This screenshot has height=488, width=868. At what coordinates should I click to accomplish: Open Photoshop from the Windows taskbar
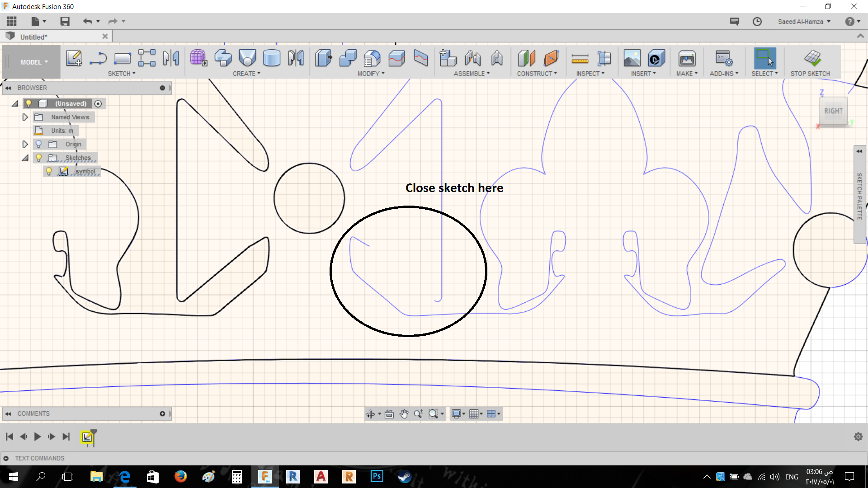[x=377, y=476]
